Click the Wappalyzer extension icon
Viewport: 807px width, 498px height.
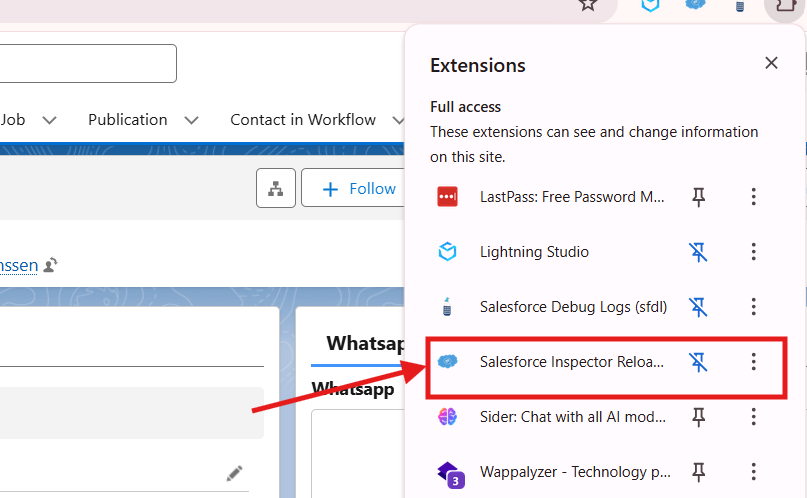point(450,474)
